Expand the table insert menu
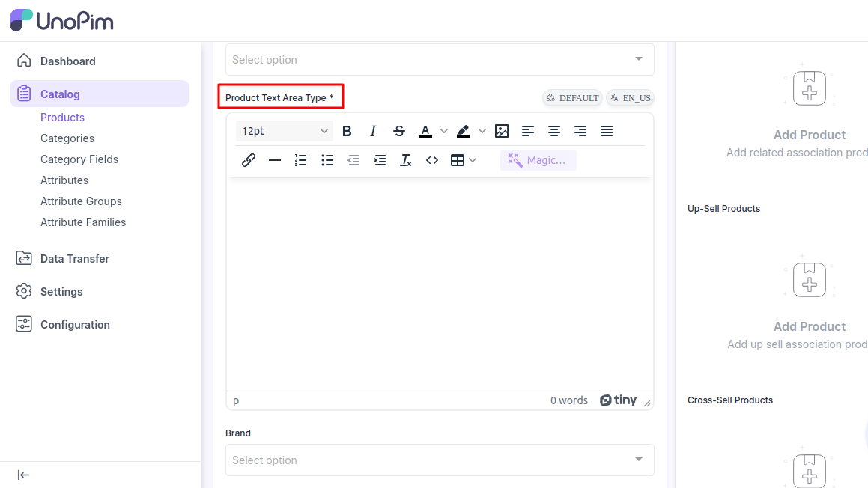 473,160
